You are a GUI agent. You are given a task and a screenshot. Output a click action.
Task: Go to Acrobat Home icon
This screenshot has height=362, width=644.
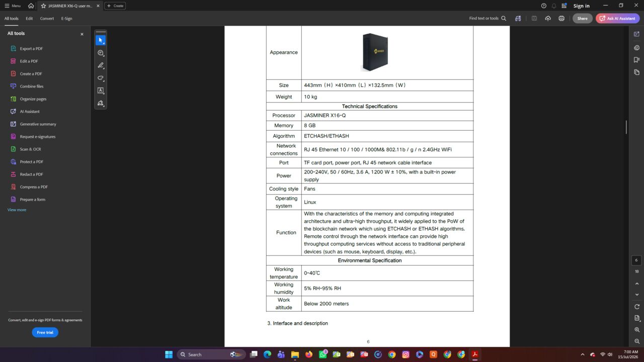point(31,6)
